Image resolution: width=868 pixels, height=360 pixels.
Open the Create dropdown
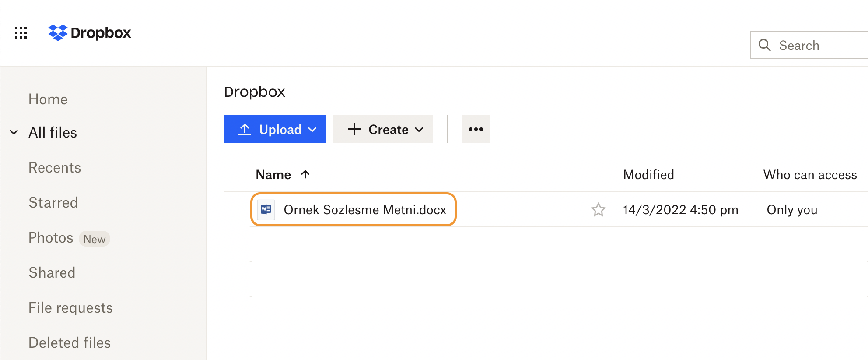383,129
